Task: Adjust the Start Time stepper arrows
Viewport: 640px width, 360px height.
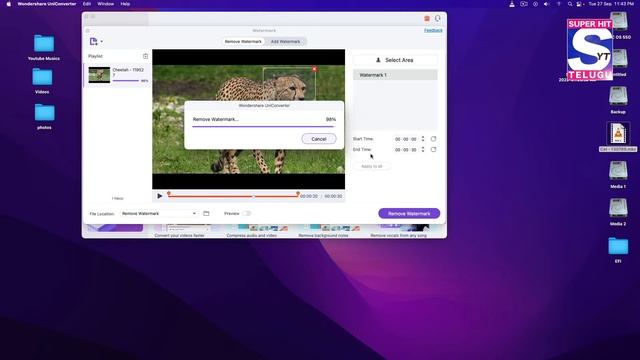Action: [423, 139]
